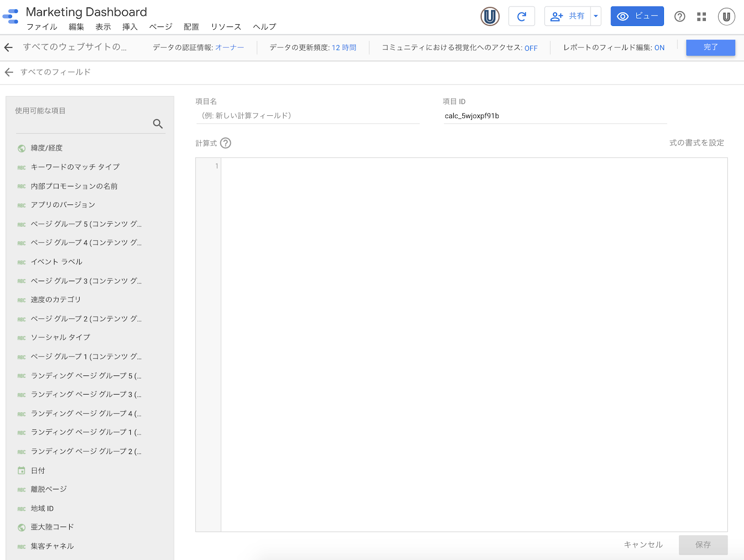Open the リソース menu
Image resolution: width=744 pixels, height=560 pixels.
[226, 27]
